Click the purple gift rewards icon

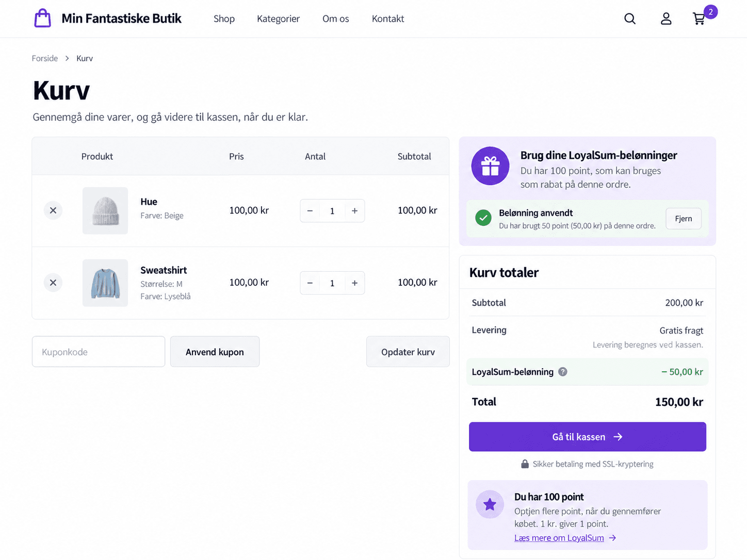490,166
